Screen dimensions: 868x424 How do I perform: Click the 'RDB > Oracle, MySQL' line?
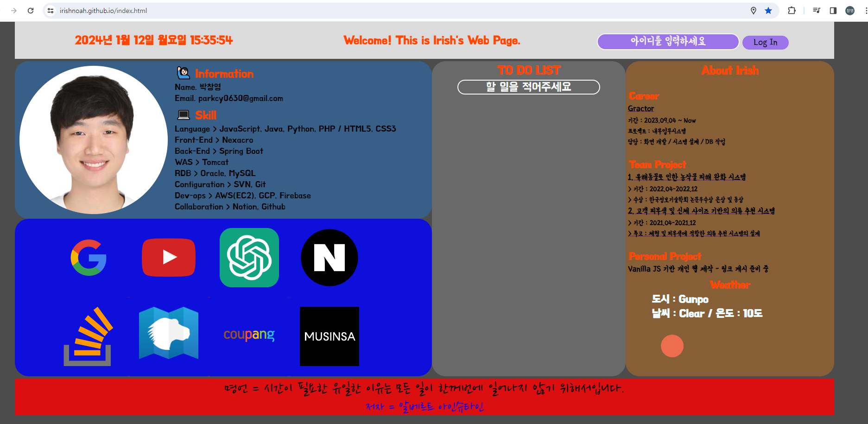[x=215, y=173]
